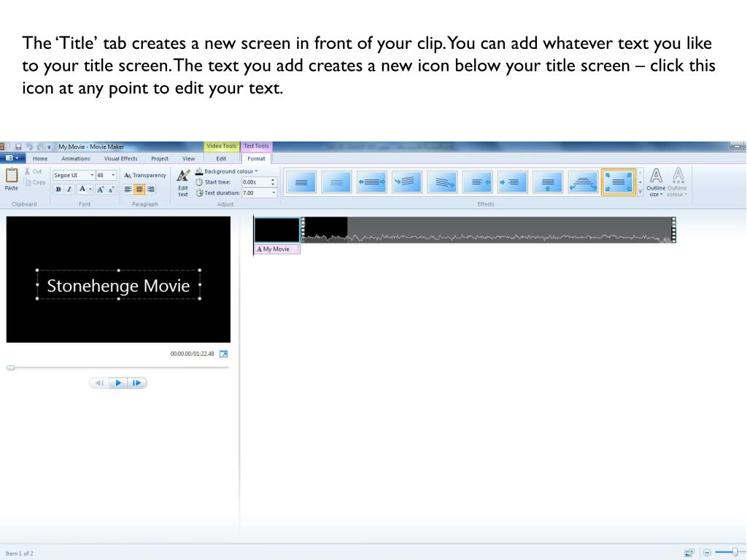
Task: Click the My Movie text caption item
Action: (277, 249)
